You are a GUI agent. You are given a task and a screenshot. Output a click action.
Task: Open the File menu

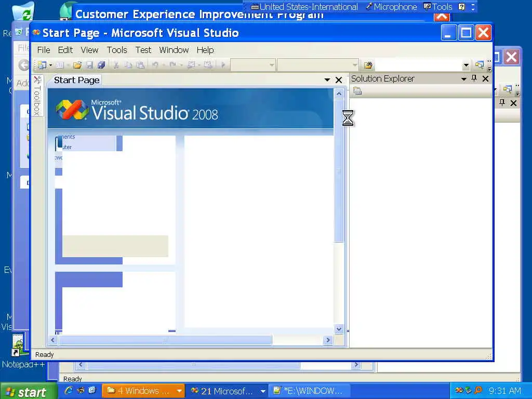point(44,50)
